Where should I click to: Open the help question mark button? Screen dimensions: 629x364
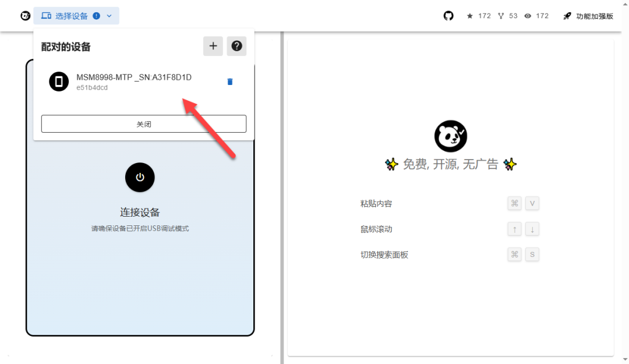236,46
